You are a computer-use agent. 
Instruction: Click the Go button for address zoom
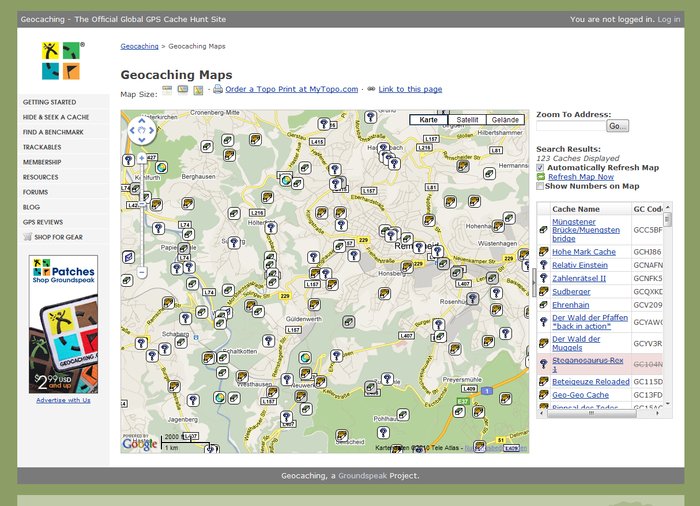click(x=617, y=126)
